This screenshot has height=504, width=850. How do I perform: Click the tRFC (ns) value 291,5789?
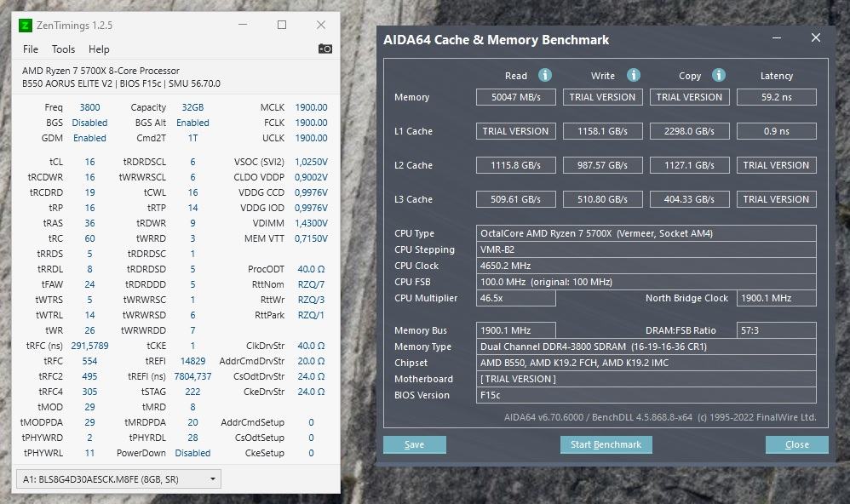[x=90, y=346]
